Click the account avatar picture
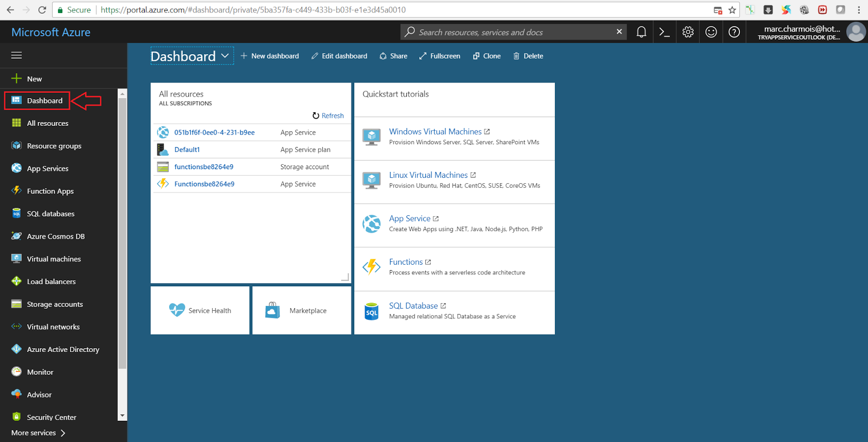 [x=856, y=32]
